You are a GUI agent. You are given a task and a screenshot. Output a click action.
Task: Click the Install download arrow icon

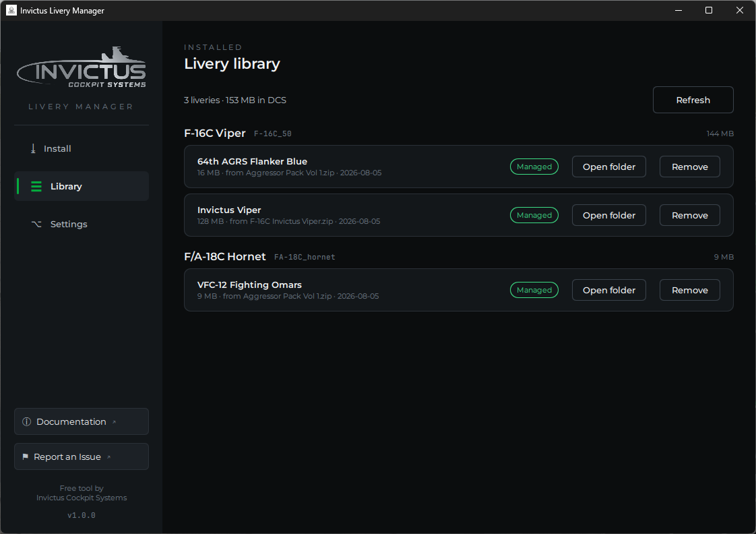click(x=33, y=148)
